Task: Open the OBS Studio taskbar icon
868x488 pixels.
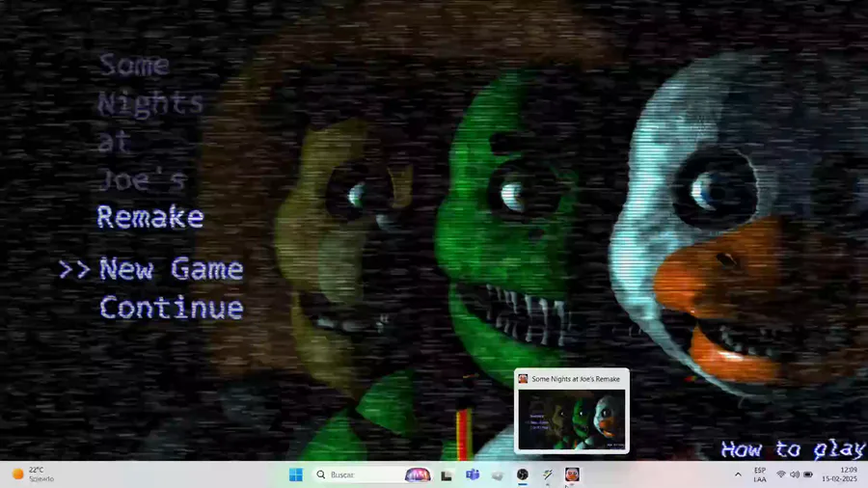Action: tap(522, 474)
